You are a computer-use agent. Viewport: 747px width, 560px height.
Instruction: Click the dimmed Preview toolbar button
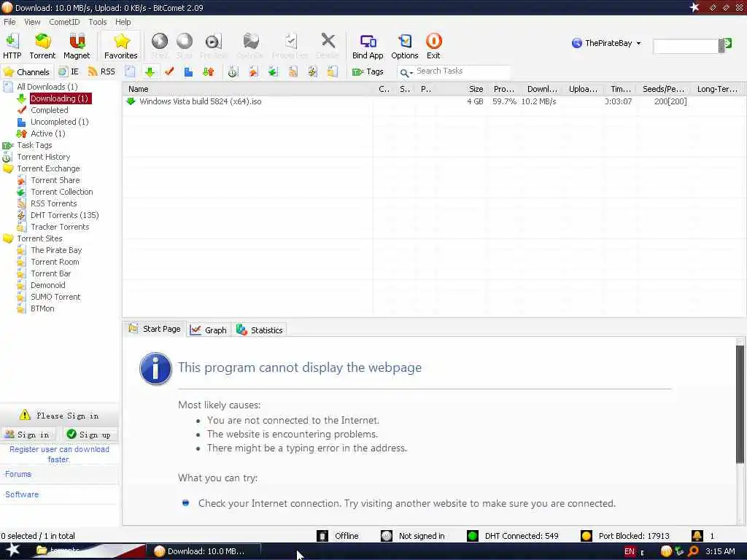214,46
